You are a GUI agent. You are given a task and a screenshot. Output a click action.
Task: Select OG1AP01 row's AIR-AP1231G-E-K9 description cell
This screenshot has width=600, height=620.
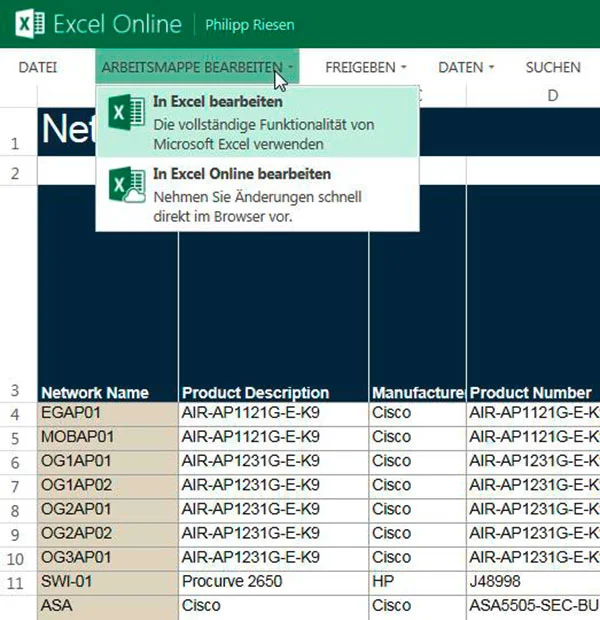click(x=273, y=462)
